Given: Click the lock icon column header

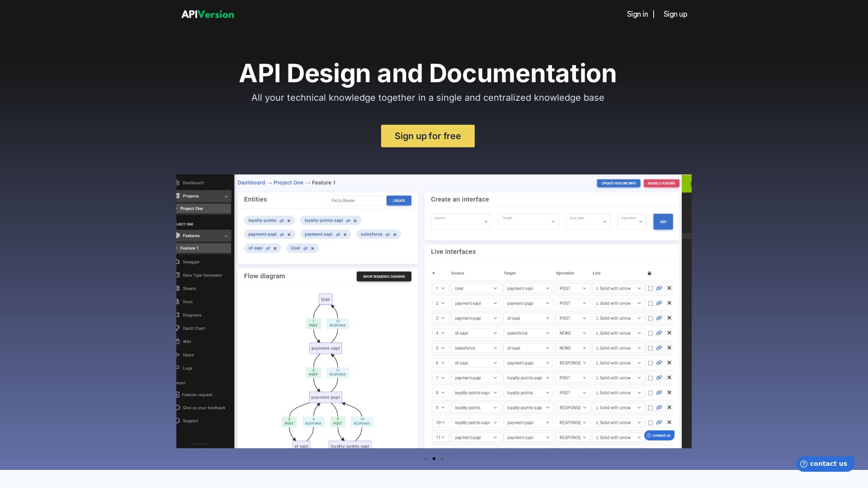Looking at the screenshot, I should click(649, 273).
